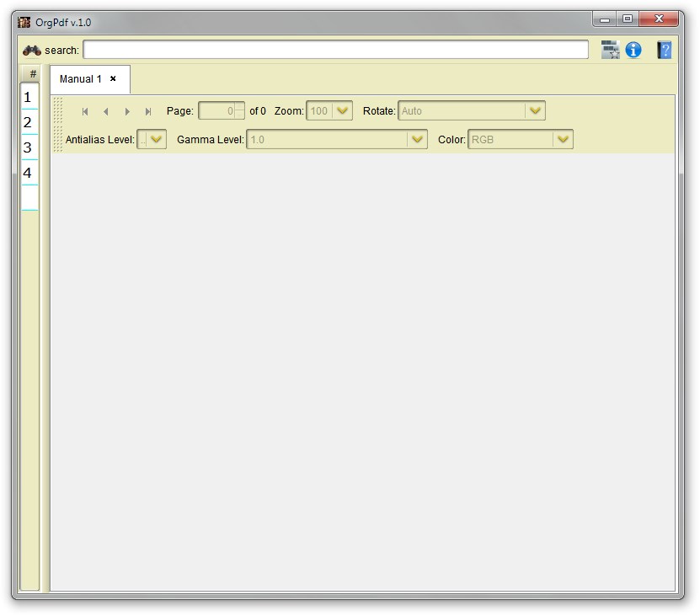Open the help book icon
The width and height of the screenshot is (700, 616).
(665, 50)
